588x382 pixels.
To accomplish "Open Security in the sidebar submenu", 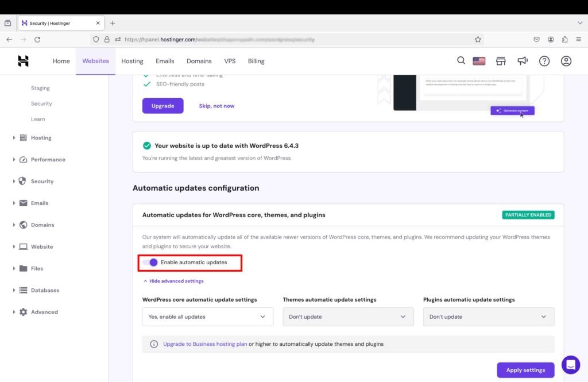I will tap(41, 103).
